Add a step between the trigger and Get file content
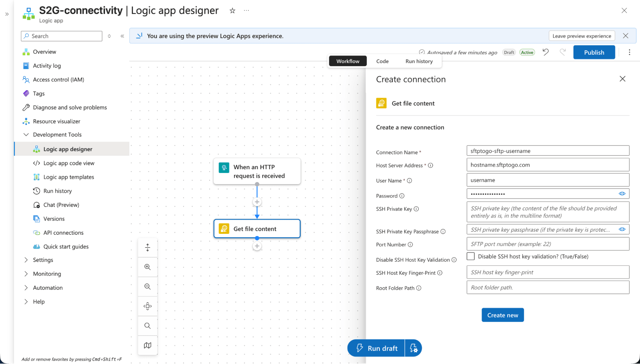 (257, 202)
